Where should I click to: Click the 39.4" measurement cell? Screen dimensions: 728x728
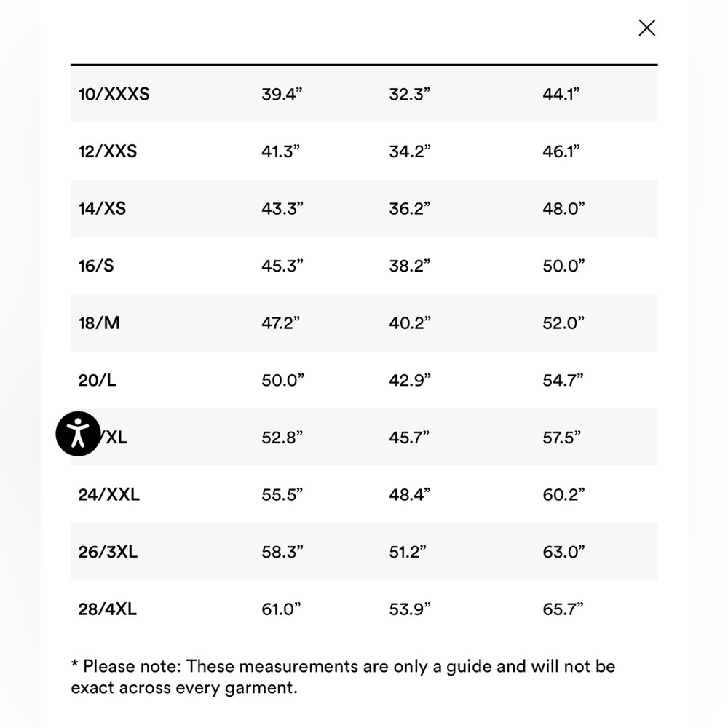click(282, 94)
